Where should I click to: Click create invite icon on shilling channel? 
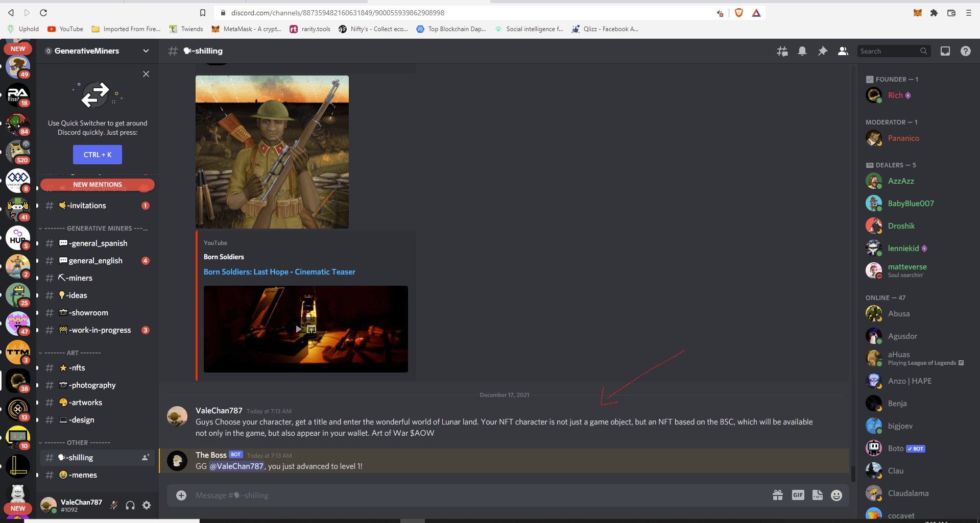pos(146,458)
